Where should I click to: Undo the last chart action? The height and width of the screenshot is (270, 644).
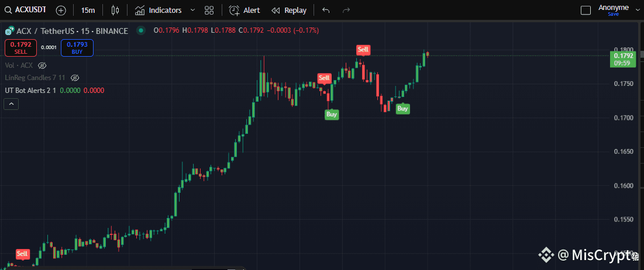[326, 11]
